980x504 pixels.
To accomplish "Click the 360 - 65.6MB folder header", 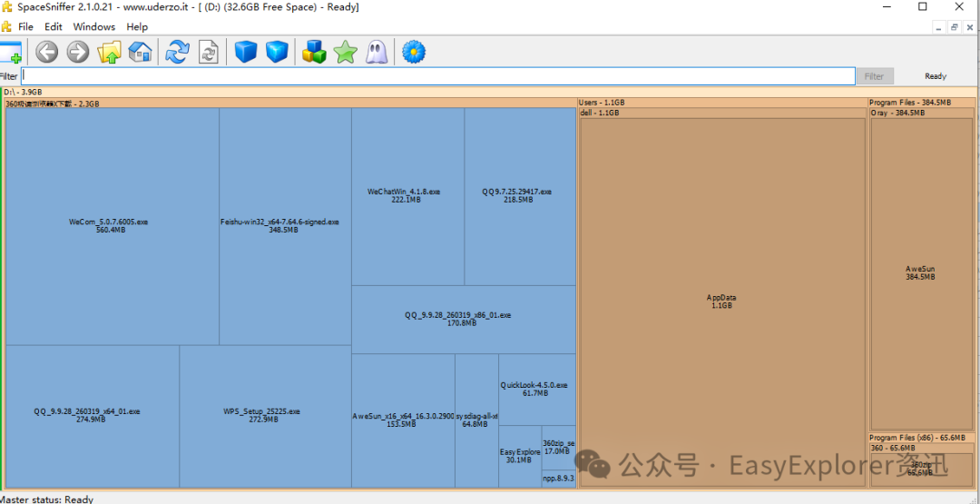I will click(921, 448).
